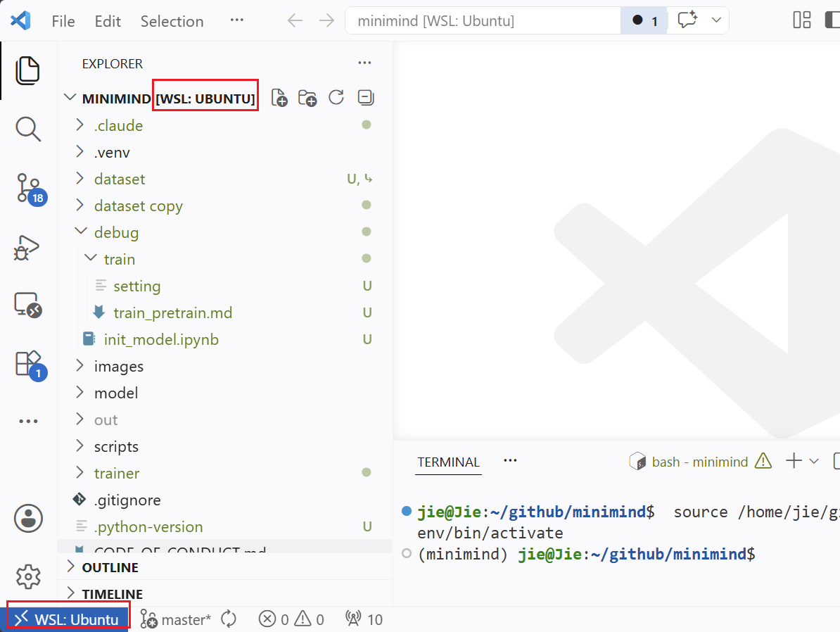Open the chat dropdown arrow in title bar

pyautogui.click(x=716, y=20)
